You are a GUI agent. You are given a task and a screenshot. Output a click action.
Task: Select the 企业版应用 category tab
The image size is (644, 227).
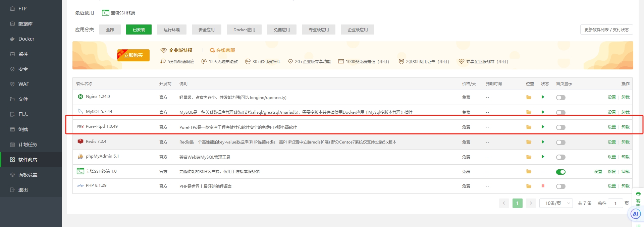click(358, 30)
